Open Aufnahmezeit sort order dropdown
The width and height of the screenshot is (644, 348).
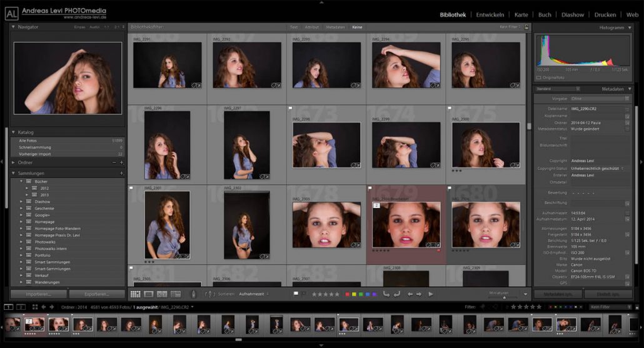[254, 294]
